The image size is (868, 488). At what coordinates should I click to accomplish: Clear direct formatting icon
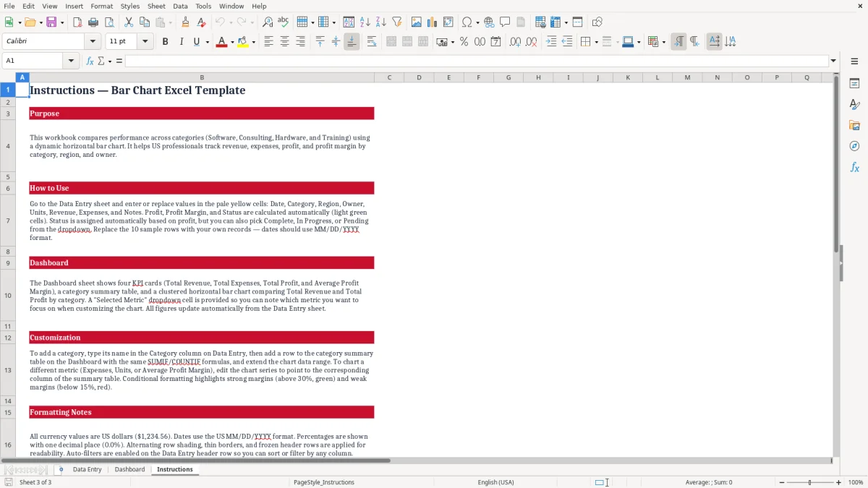[202, 22]
